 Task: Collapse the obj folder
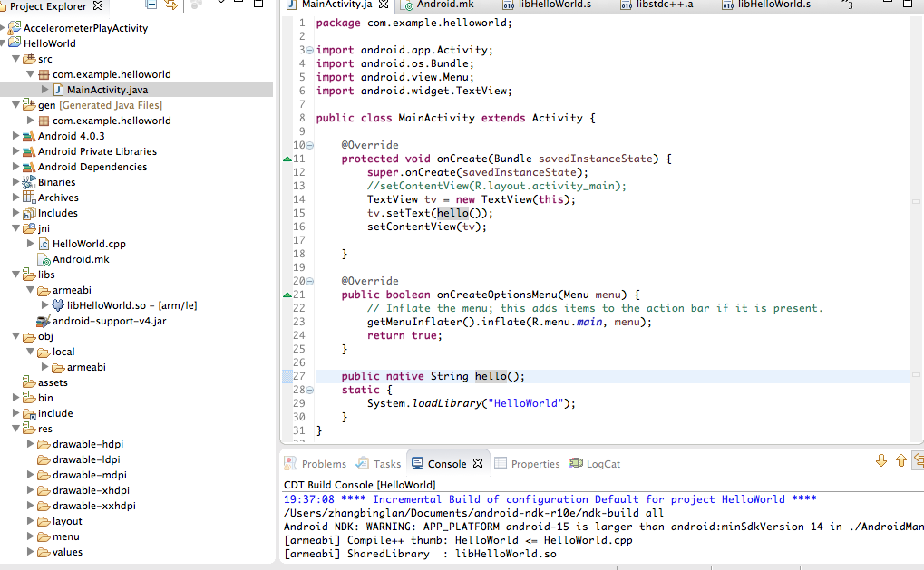(x=16, y=336)
